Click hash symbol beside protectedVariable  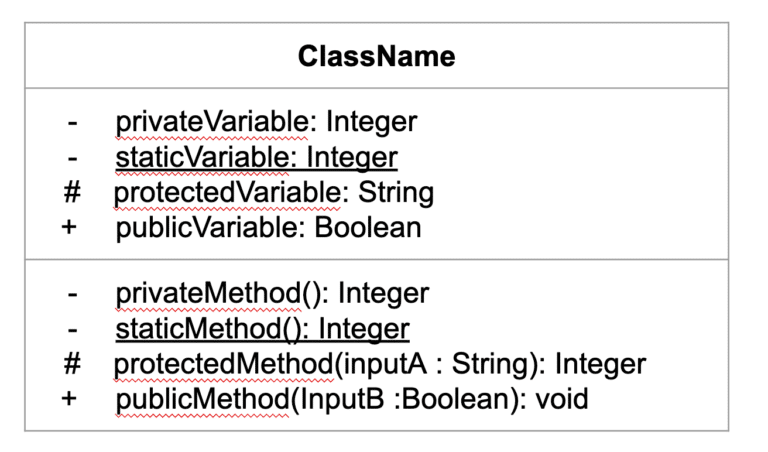pyautogui.click(x=72, y=192)
